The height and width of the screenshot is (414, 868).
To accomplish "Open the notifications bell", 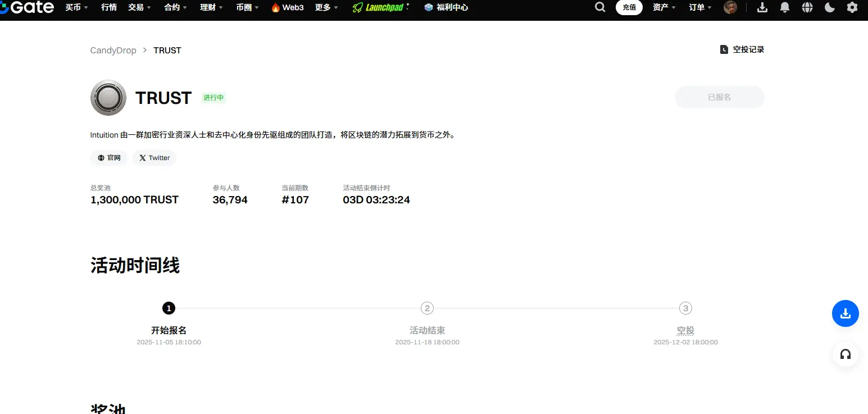I will 785,7.
